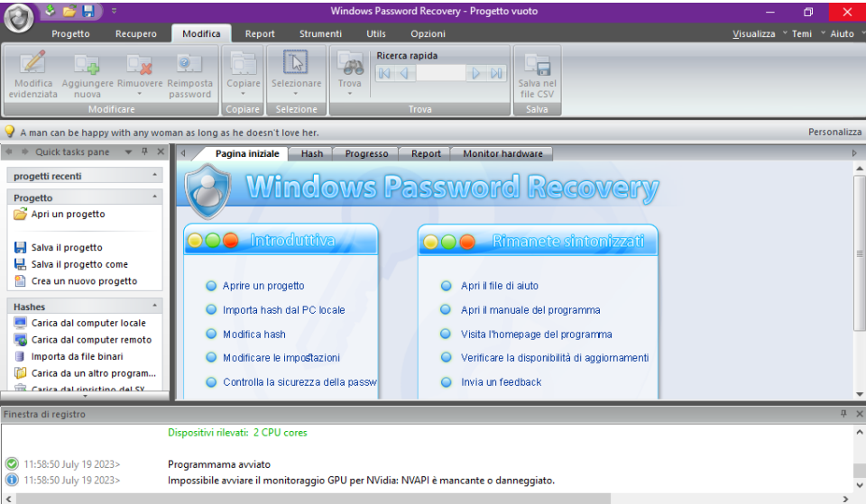Open the Strumenti ribbon tab
866x504 pixels.
(320, 33)
